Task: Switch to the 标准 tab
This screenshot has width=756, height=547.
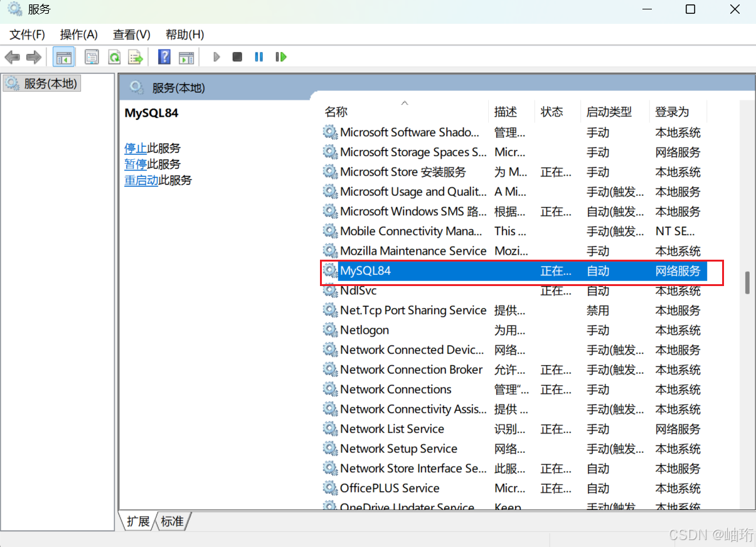Action: 173,521
